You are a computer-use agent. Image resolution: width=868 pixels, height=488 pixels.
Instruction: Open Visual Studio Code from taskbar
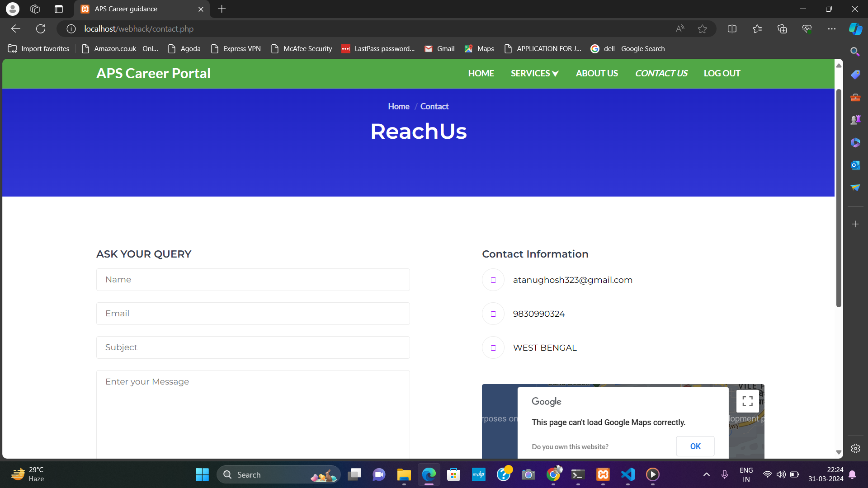(x=627, y=474)
